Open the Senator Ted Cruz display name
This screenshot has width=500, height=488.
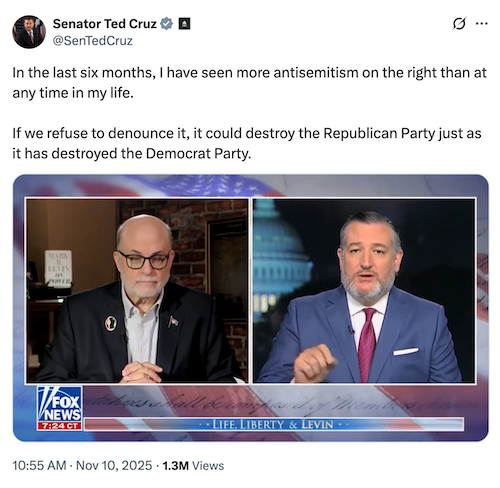click(x=105, y=24)
